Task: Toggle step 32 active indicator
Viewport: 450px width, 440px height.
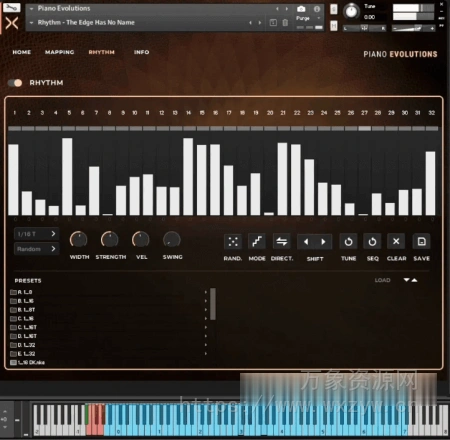Action: pyautogui.click(x=432, y=128)
